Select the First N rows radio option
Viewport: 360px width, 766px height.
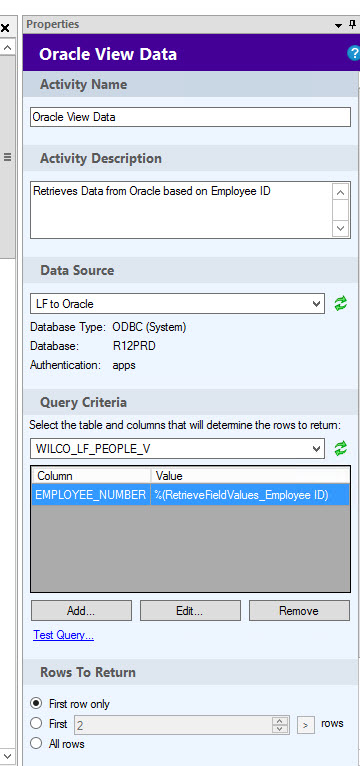tap(36, 723)
